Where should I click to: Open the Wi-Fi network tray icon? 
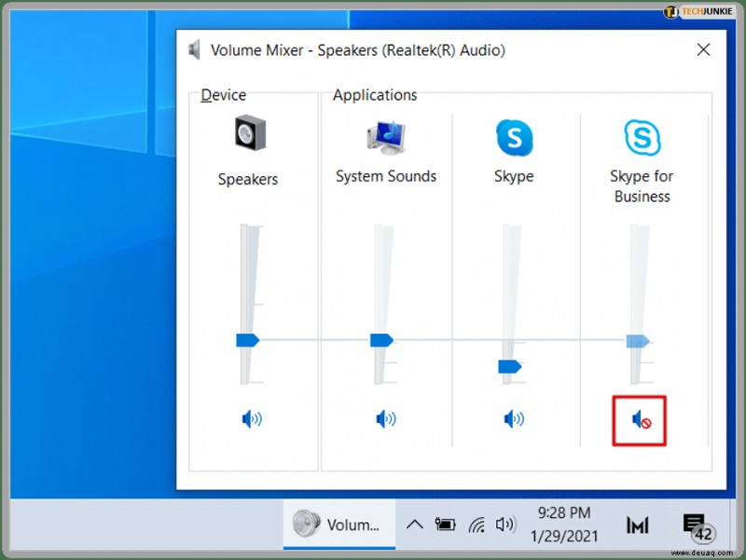click(477, 525)
